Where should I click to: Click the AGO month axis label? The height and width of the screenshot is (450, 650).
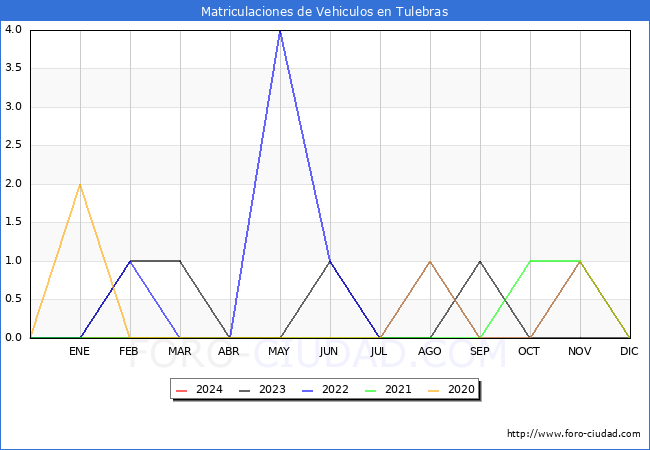point(429,351)
